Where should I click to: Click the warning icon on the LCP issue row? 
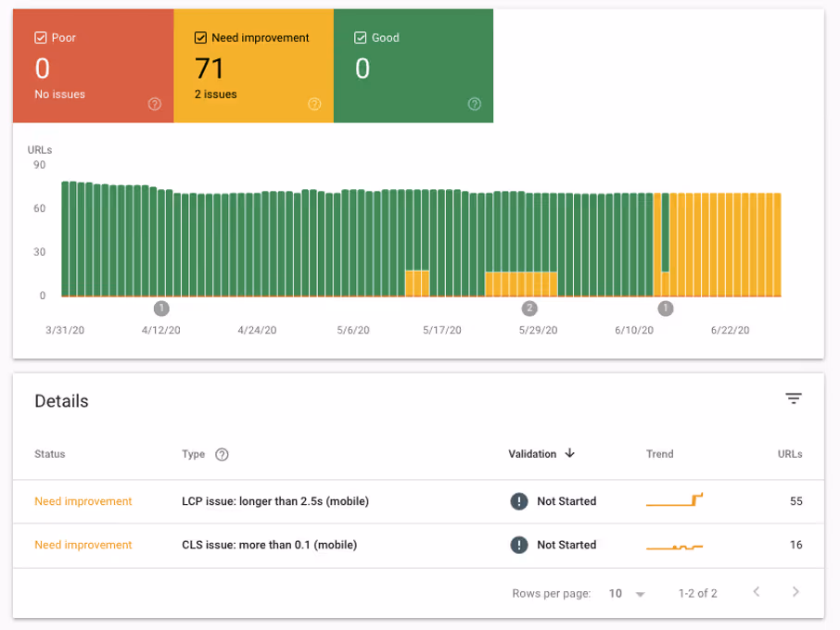[x=519, y=501]
